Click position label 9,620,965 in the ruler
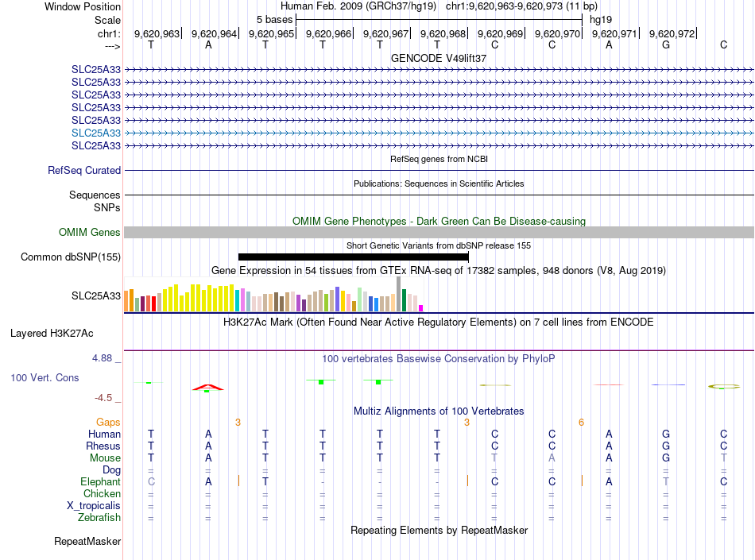Viewport: 755px width, 560px height. pos(272,33)
